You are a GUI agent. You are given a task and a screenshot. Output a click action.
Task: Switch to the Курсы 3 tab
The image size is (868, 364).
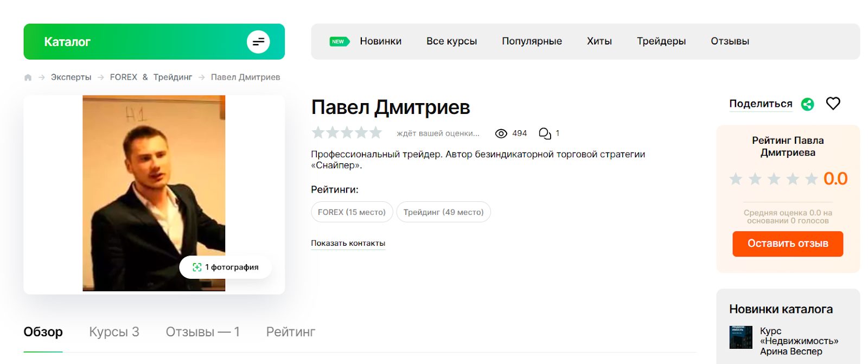click(x=113, y=331)
